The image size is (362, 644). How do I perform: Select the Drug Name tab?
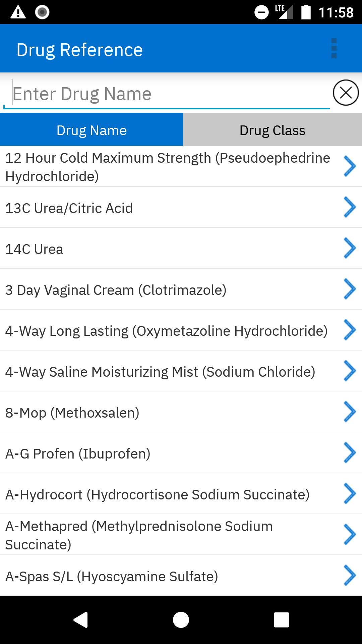[92, 130]
